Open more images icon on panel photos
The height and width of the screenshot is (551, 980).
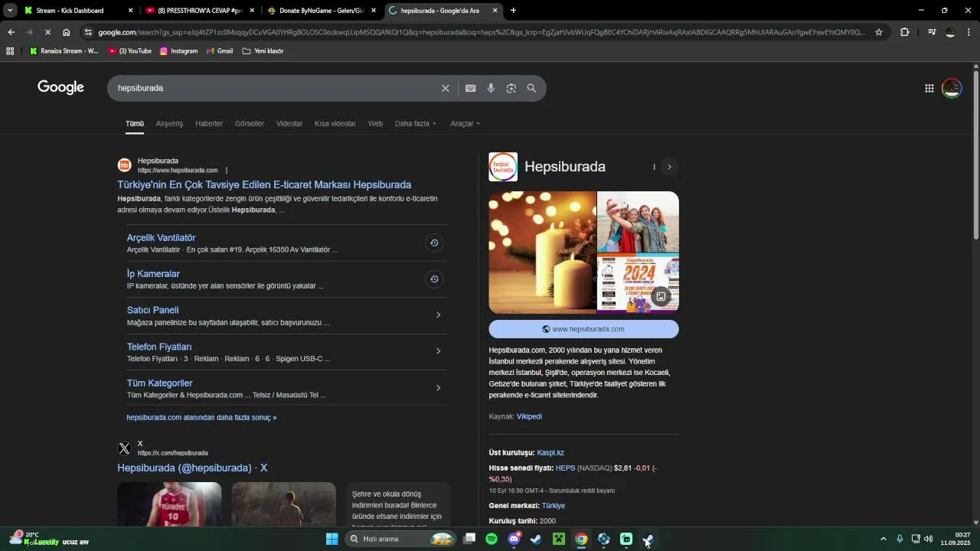(x=661, y=296)
